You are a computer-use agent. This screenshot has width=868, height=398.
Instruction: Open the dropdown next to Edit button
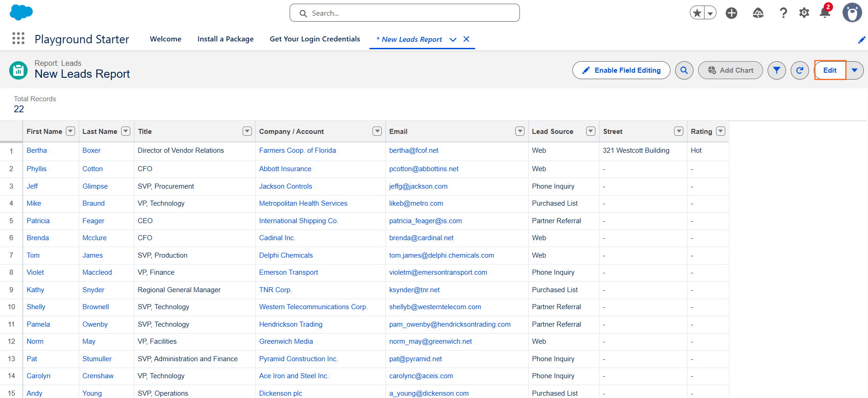[855, 70]
